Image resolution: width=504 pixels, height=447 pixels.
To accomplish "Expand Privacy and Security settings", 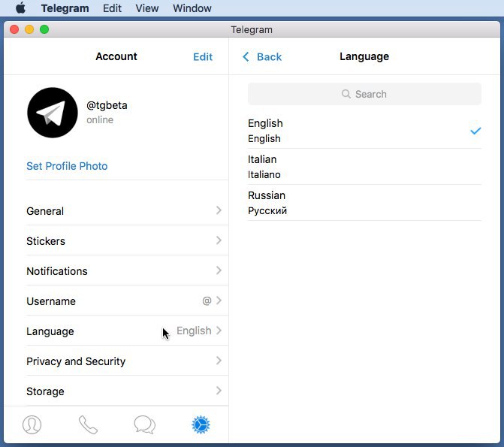I will [x=124, y=361].
